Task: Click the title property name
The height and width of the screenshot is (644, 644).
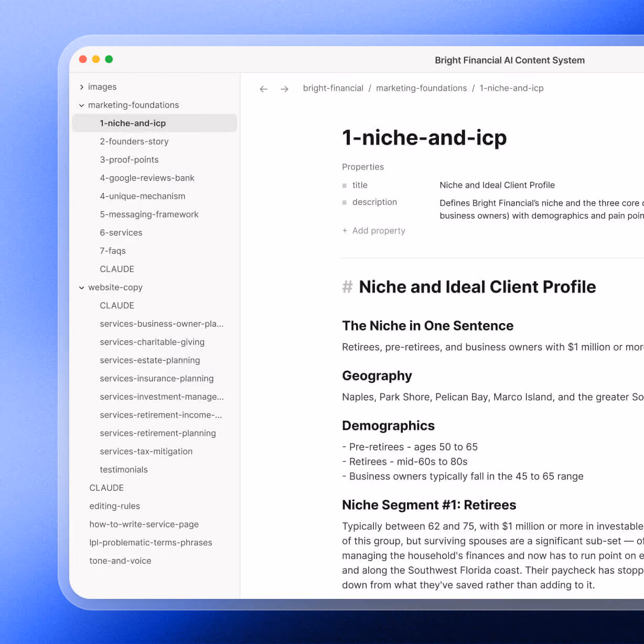Action: coord(360,185)
